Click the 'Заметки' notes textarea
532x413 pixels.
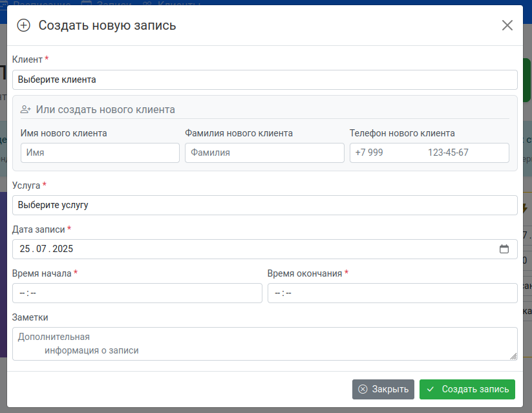point(264,344)
